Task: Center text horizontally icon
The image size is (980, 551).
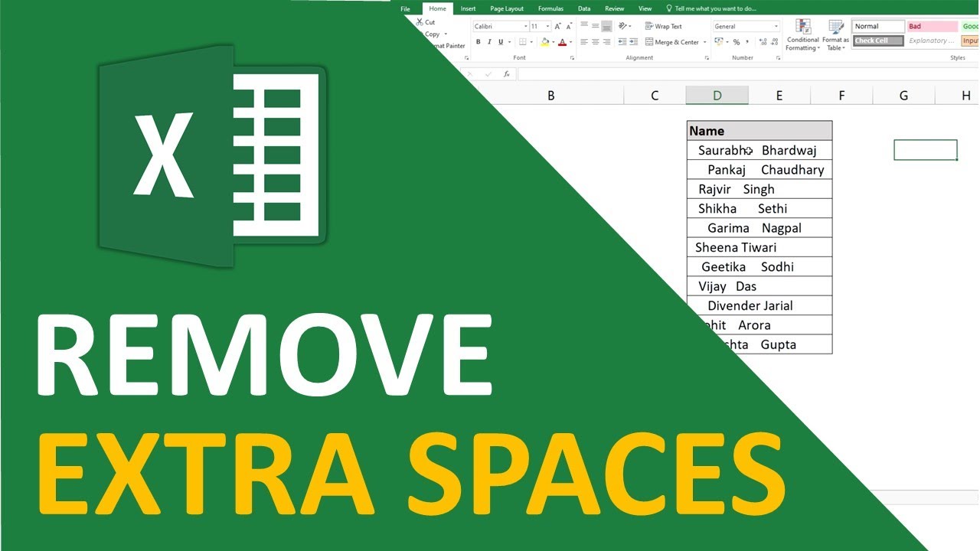Action: pos(596,42)
